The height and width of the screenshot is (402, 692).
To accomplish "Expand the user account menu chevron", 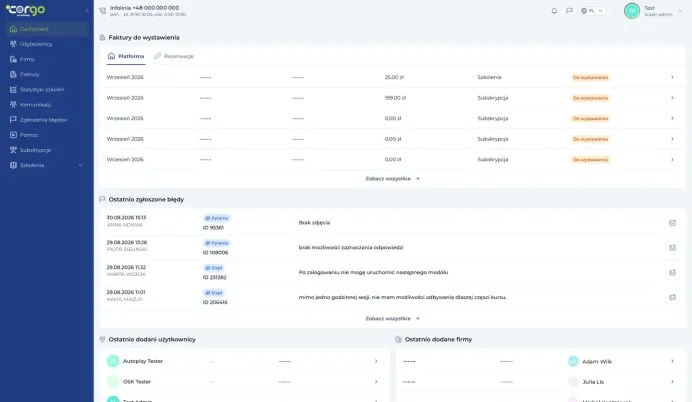I will (680, 11).
